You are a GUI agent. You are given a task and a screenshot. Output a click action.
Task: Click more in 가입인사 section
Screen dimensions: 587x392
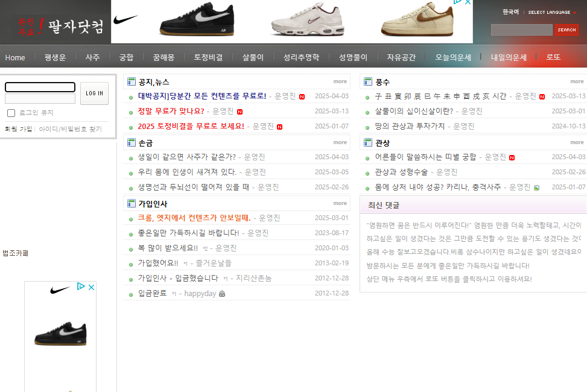340,203
